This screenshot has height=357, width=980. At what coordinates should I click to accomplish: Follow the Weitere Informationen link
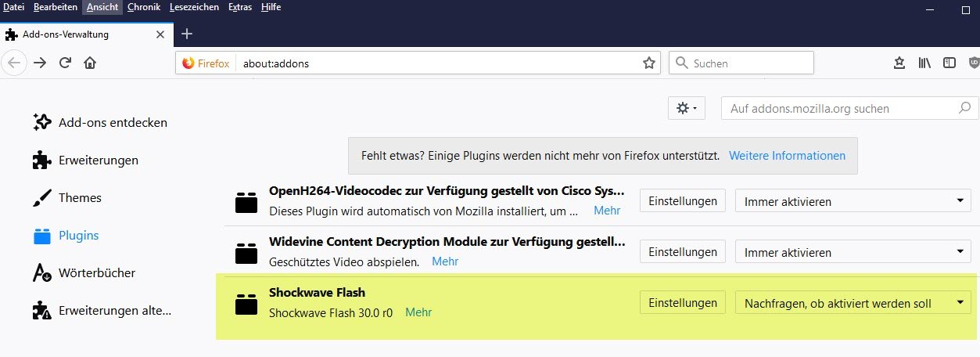pos(787,156)
